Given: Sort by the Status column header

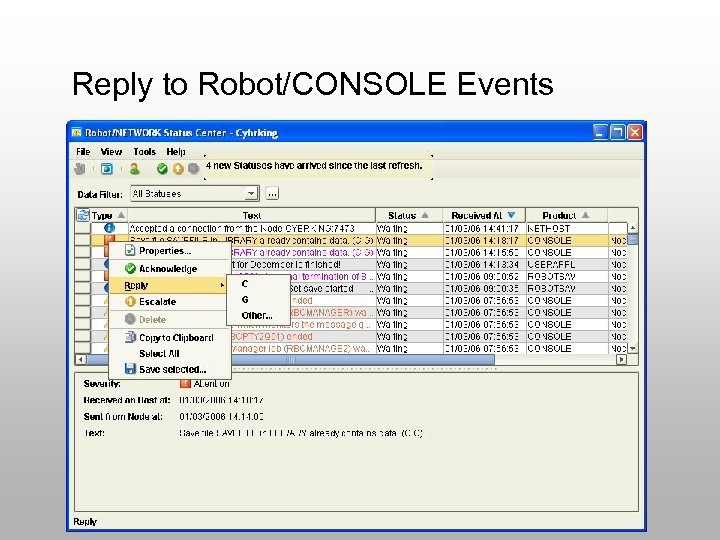Looking at the screenshot, I should pos(409,215).
